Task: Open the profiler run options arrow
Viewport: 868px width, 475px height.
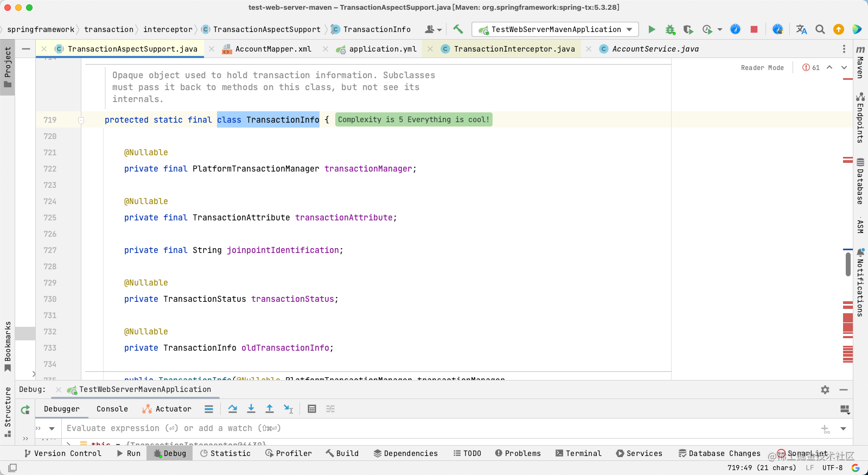Action: click(x=720, y=29)
